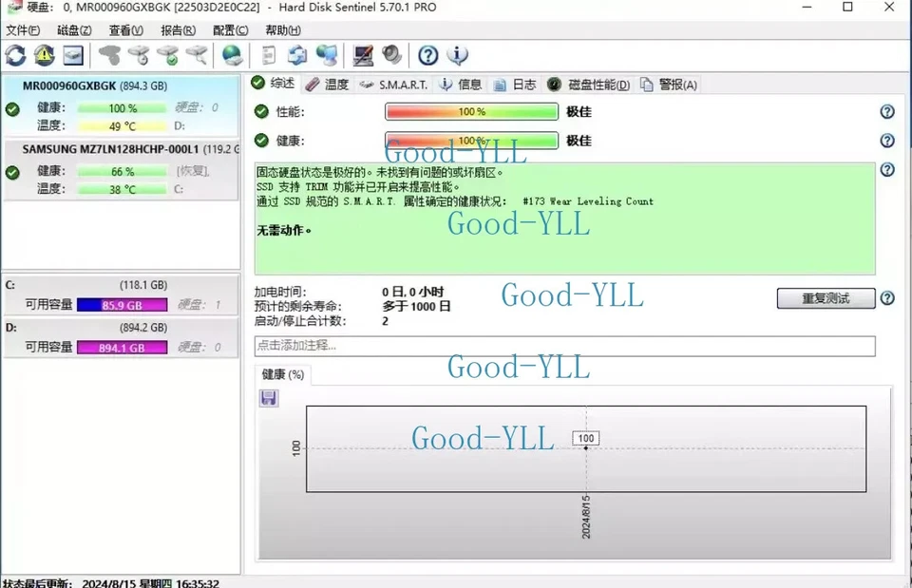Click green check icon of MR000960GXBGK disk
Screen dimensions: 912x588
click(x=12, y=108)
